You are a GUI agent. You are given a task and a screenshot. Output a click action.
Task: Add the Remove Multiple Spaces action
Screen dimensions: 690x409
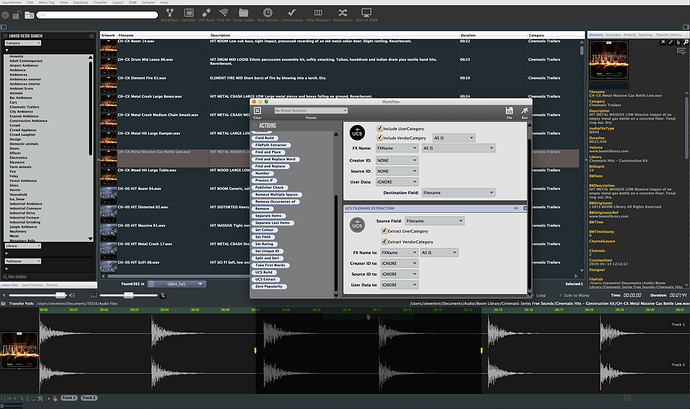click(x=277, y=194)
